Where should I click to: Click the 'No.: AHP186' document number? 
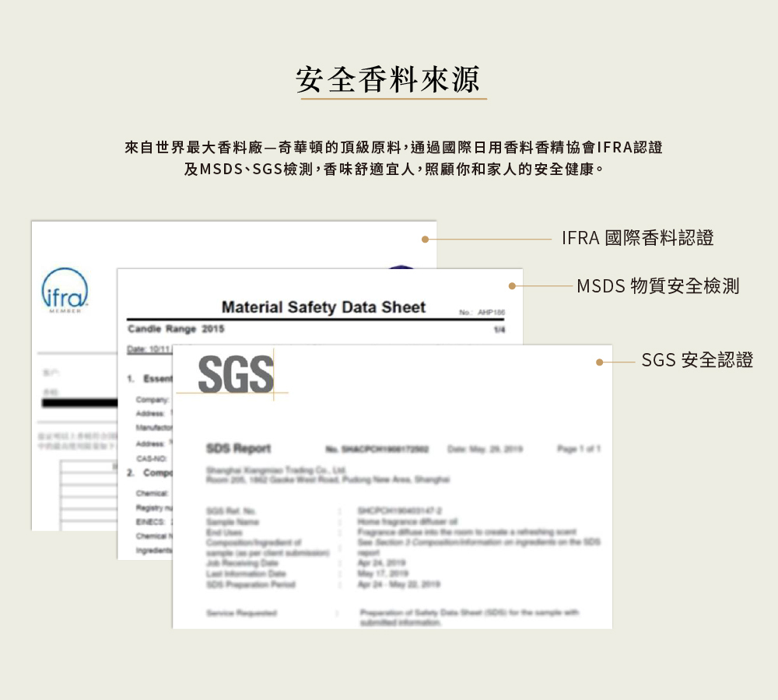(x=482, y=313)
